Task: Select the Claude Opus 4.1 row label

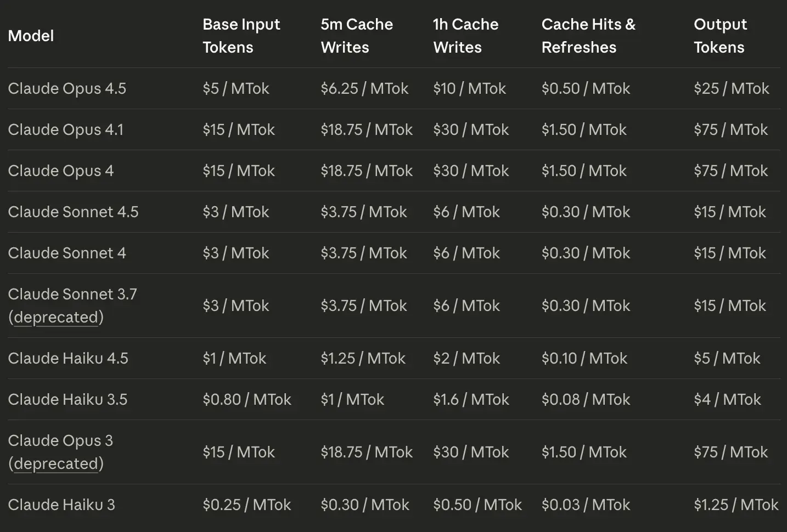Action: click(66, 130)
